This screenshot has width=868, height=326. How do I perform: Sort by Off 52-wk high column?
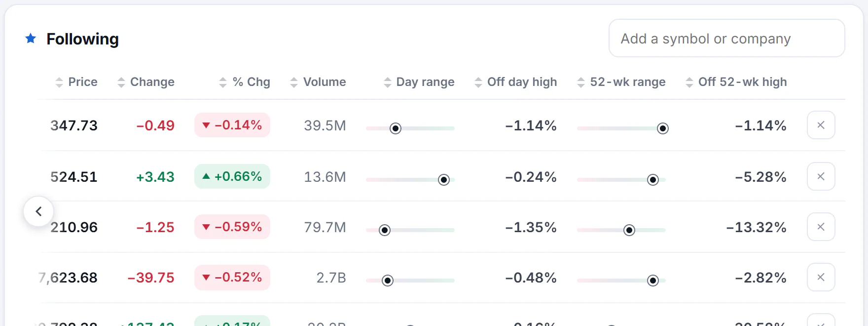pos(736,82)
